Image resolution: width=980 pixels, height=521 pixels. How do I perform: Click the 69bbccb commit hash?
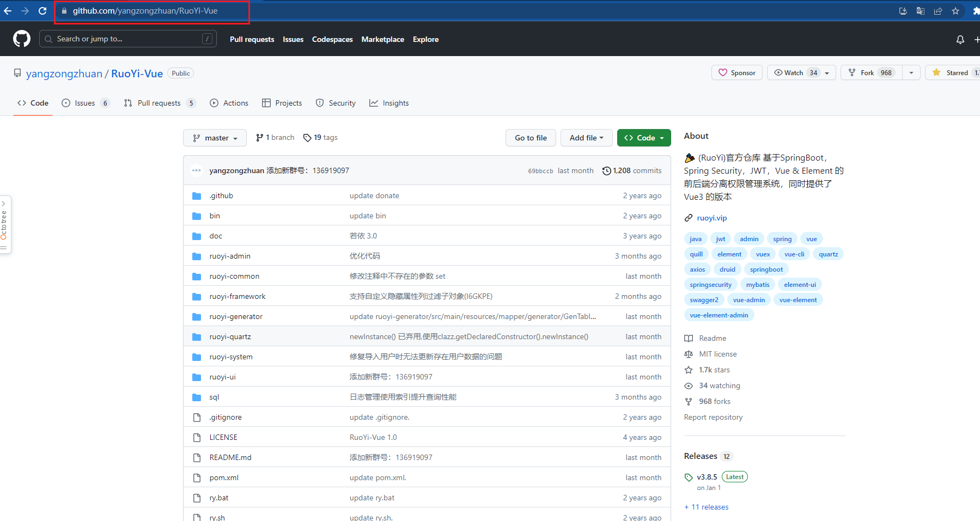[x=540, y=171]
